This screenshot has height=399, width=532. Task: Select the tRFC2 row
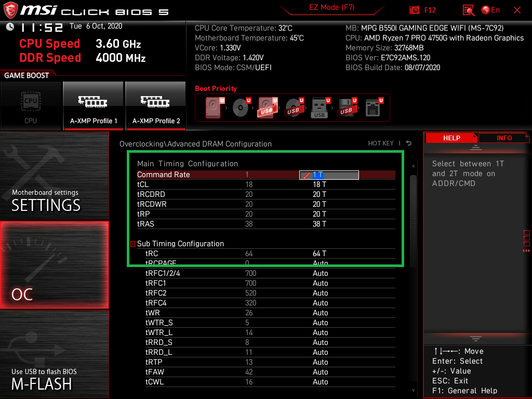tap(270, 293)
